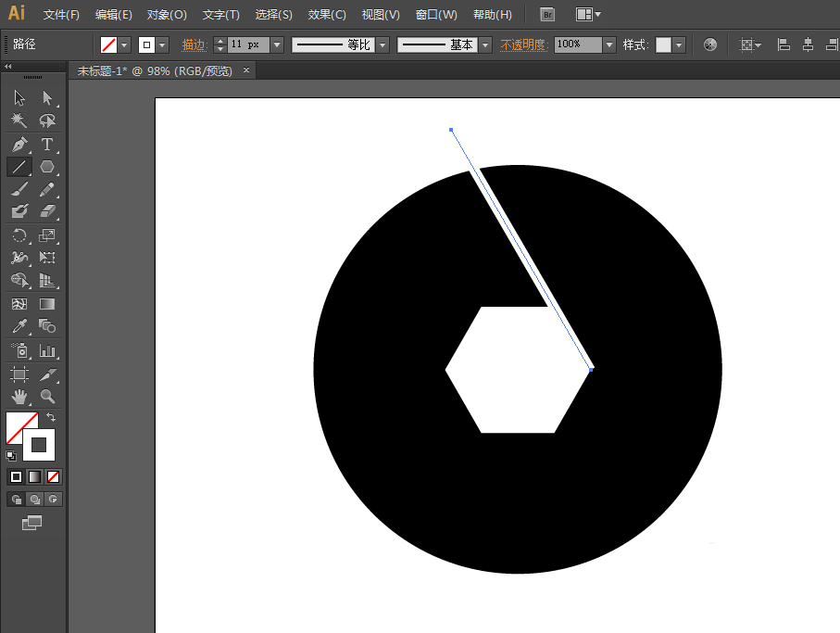840x633 pixels.
Task: Select the Paintbrush tool
Action: click(x=19, y=189)
